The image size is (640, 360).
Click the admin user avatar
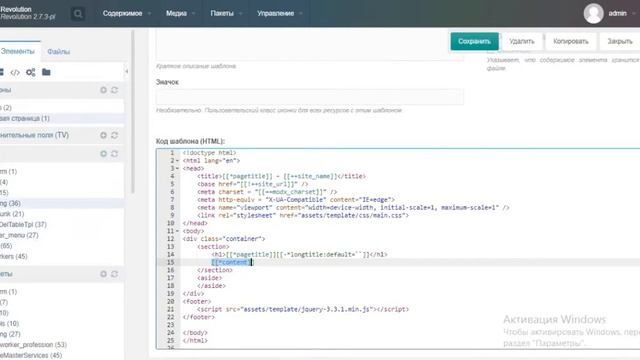(593, 13)
